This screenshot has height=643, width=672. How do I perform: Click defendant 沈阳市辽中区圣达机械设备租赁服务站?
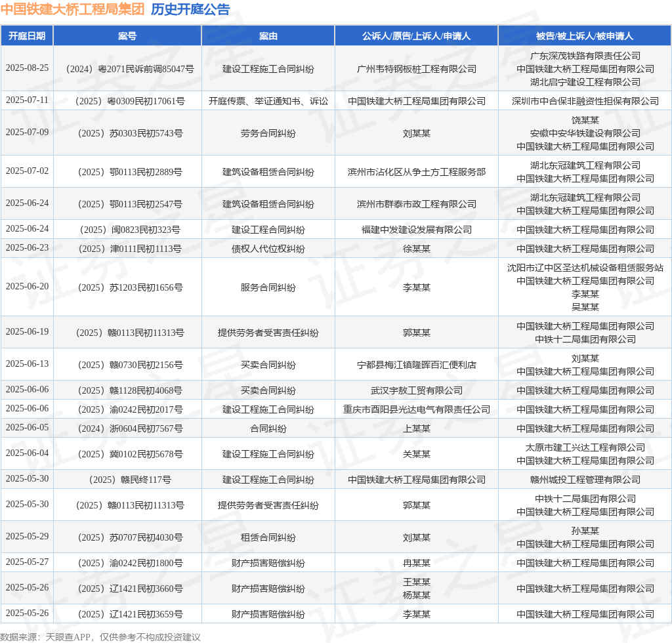(585, 268)
